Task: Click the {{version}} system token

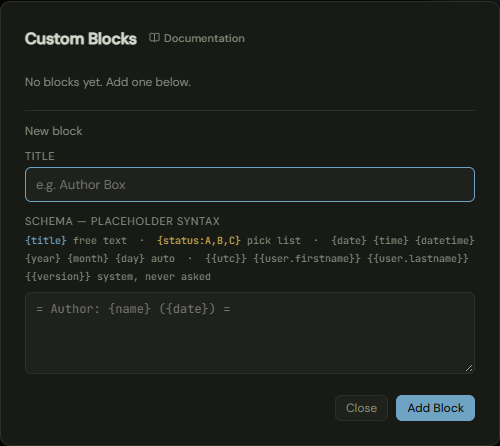Action: tap(58, 276)
